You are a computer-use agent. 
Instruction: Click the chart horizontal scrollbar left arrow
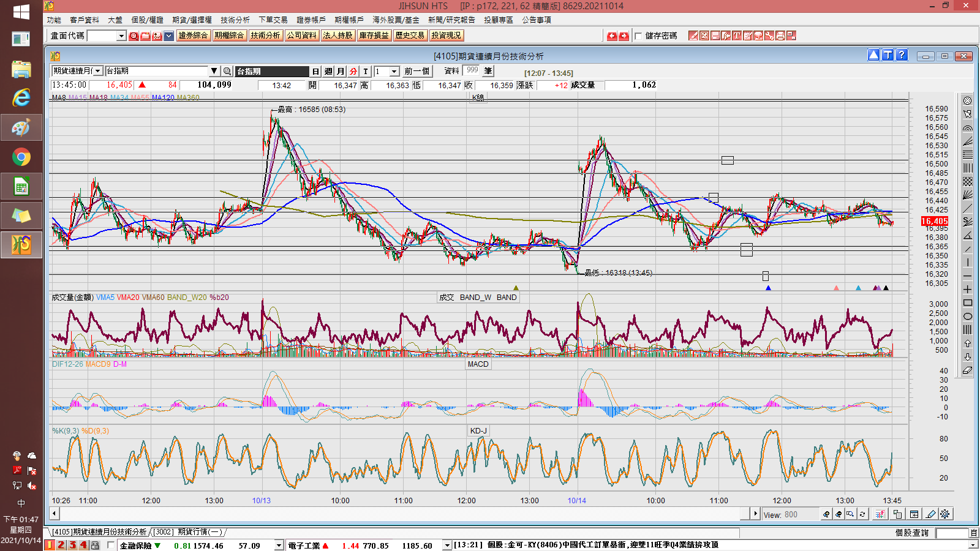[55, 514]
